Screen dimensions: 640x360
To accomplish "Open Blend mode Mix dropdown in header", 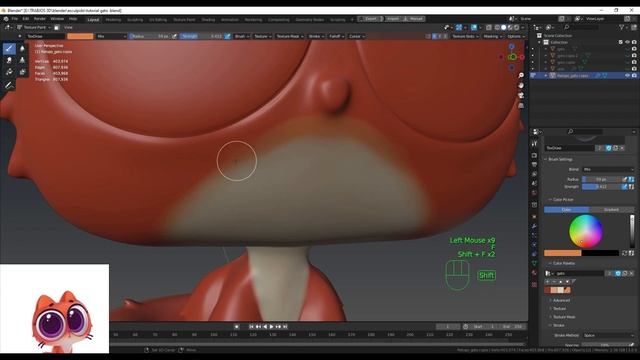I will (x=111, y=36).
